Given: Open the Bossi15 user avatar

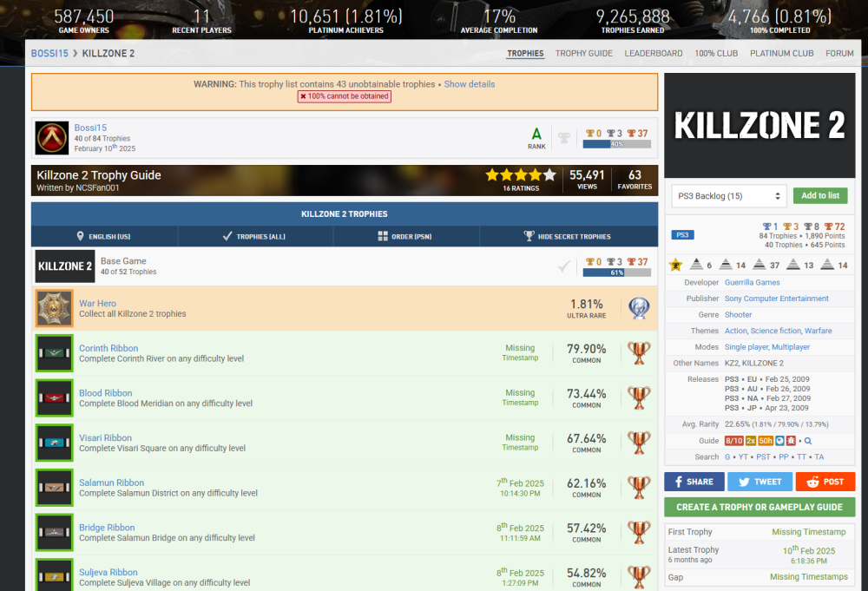Looking at the screenshot, I should point(52,138).
